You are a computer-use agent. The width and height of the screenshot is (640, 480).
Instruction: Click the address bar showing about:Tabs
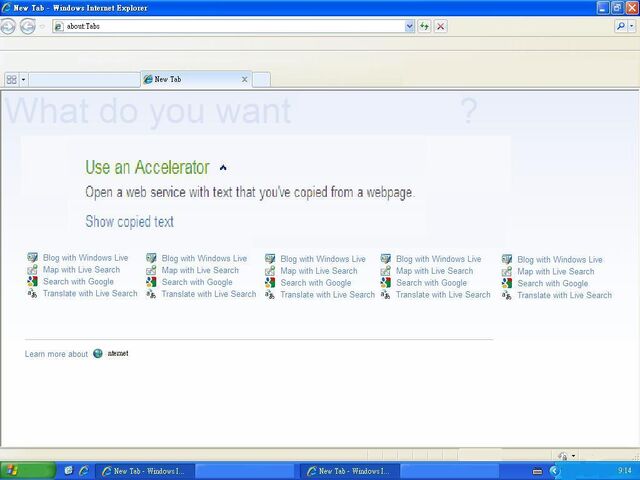pyautogui.click(x=233, y=27)
